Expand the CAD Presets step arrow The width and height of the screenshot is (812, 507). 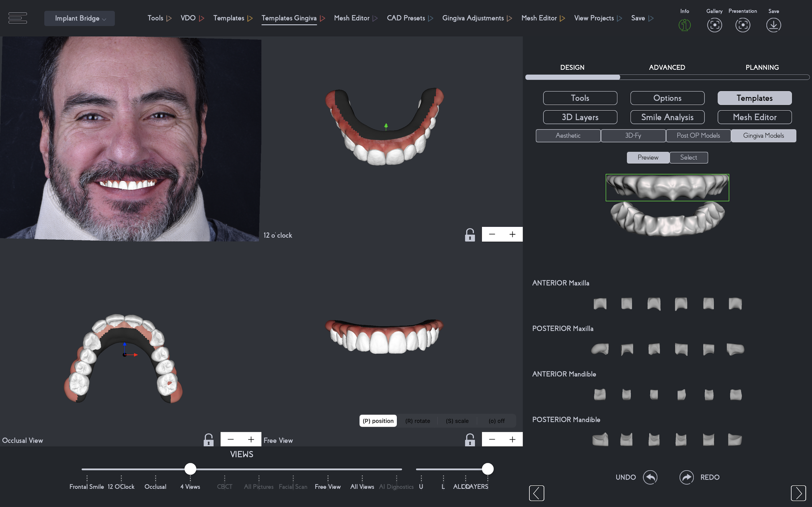[x=431, y=18]
